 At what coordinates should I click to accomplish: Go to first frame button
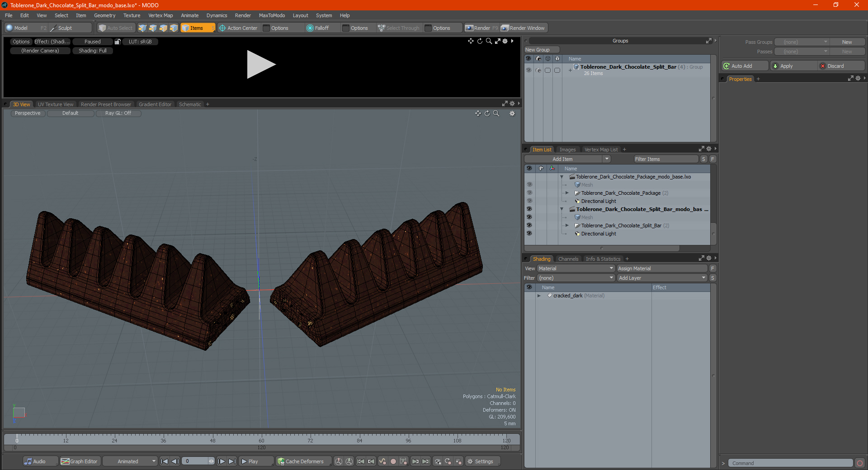click(165, 461)
